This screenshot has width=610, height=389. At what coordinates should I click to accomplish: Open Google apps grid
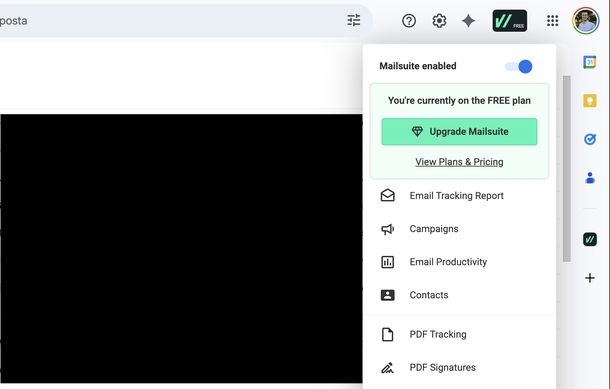tap(552, 21)
